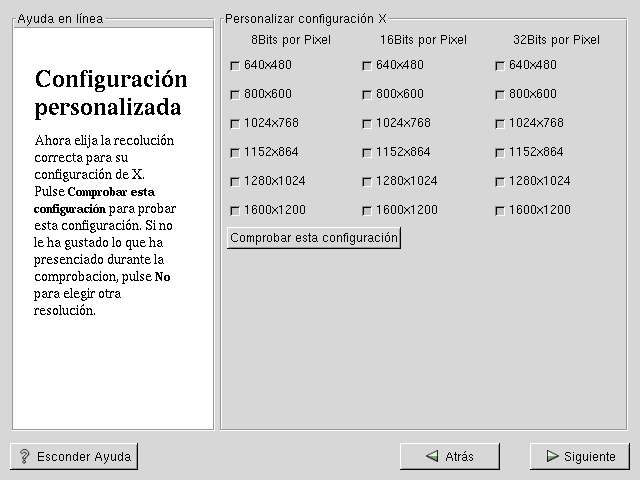Check 1600x1200 in the 8Bits column
Image resolution: width=640 pixels, height=480 pixels.
pyautogui.click(x=235, y=211)
